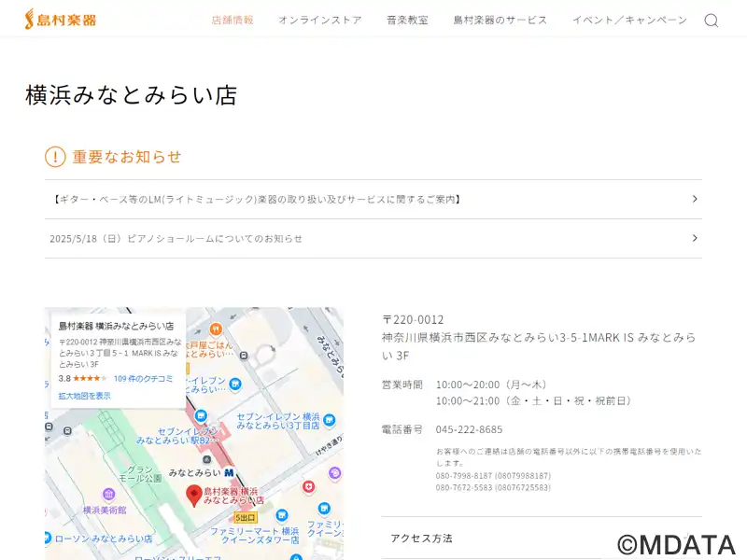Expand the アクセス方法 section

point(542,539)
